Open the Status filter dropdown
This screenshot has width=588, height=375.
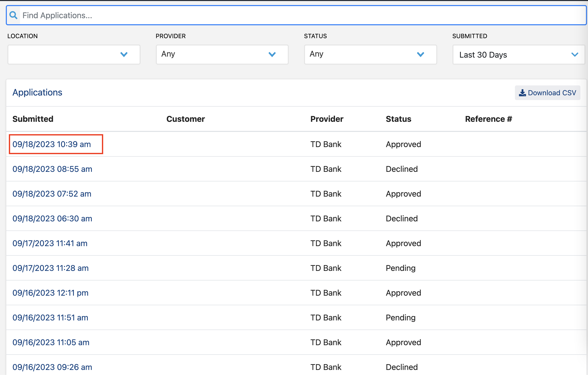[x=370, y=55]
